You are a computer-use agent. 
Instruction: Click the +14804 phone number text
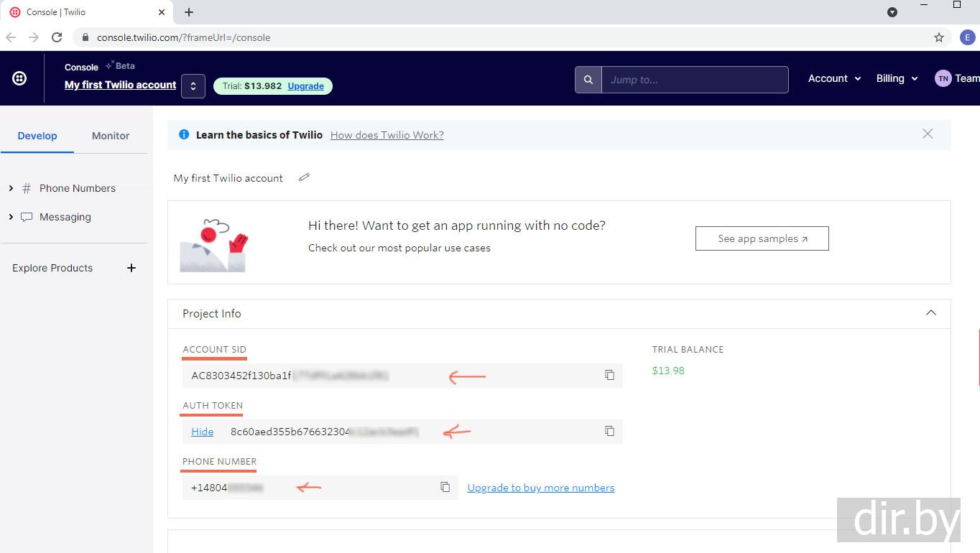pyautogui.click(x=227, y=488)
